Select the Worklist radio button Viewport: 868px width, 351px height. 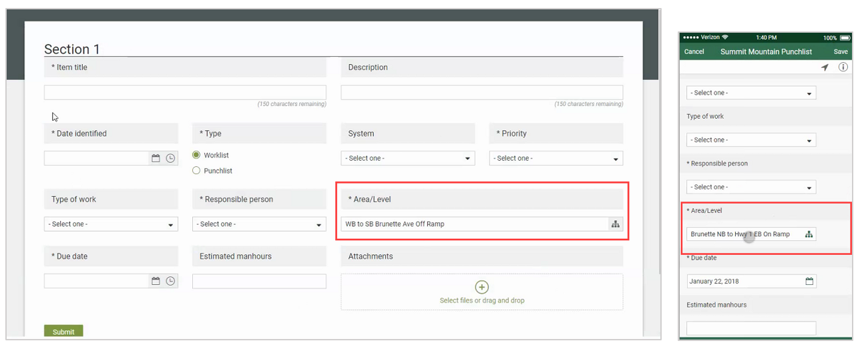[196, 155]
